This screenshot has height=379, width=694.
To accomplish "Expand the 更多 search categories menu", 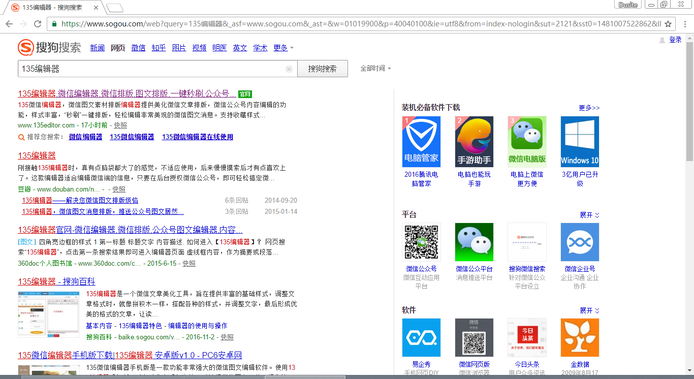I will tap(283, 48).
